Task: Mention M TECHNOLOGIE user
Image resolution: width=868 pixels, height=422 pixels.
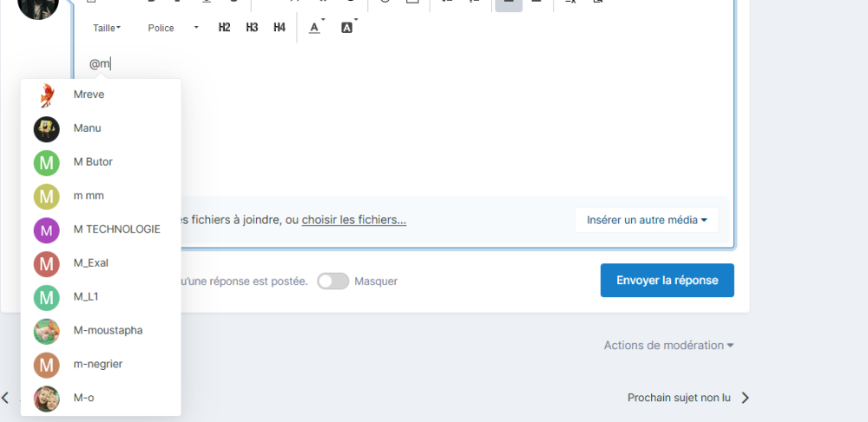Action: [101, 229]
